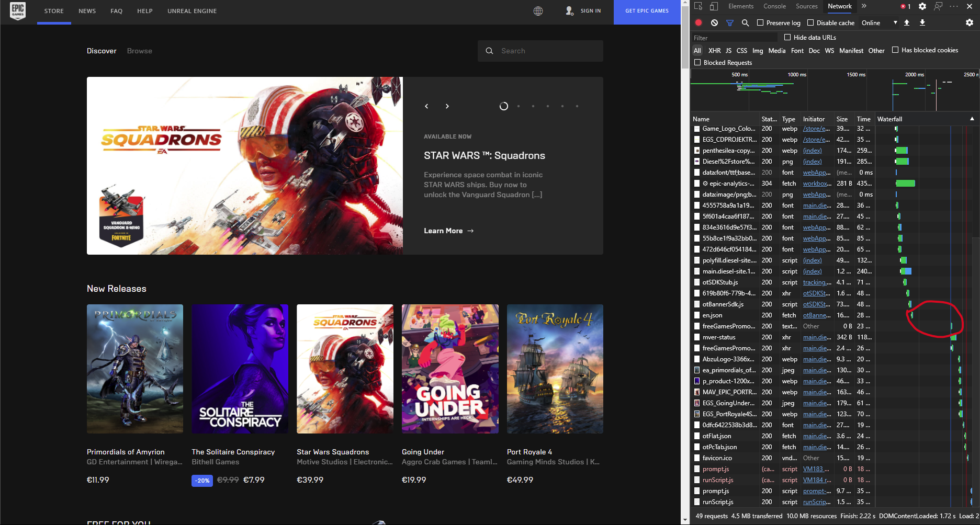
Task: Expand more DevTools tabs chevron
Action: [864, 6]
